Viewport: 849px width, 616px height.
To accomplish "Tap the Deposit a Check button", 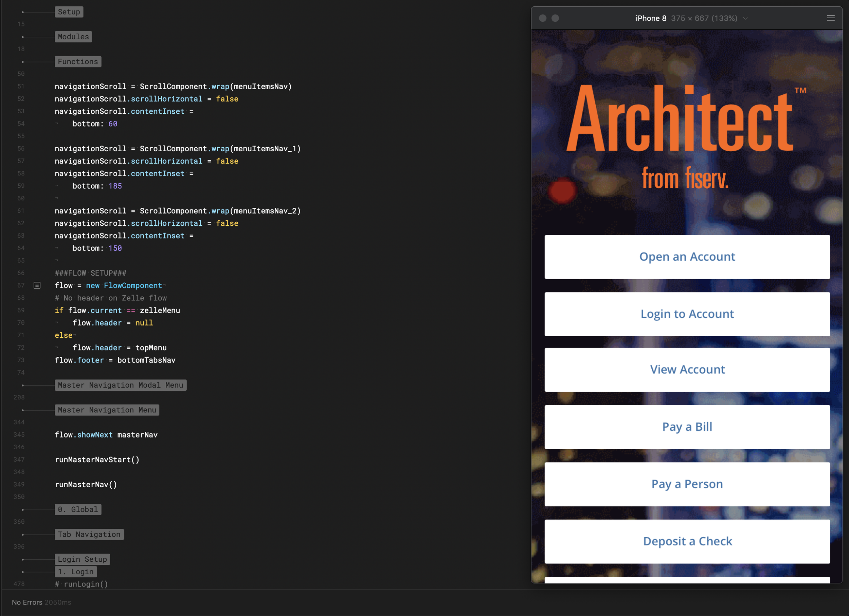I will 687,542.
